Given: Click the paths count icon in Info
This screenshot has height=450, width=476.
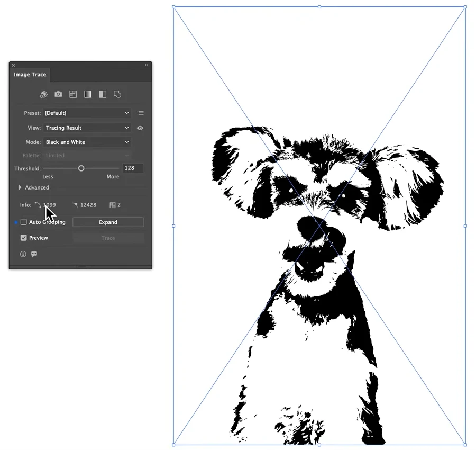Looking at the screenshot, I should [x=38, y=205].
